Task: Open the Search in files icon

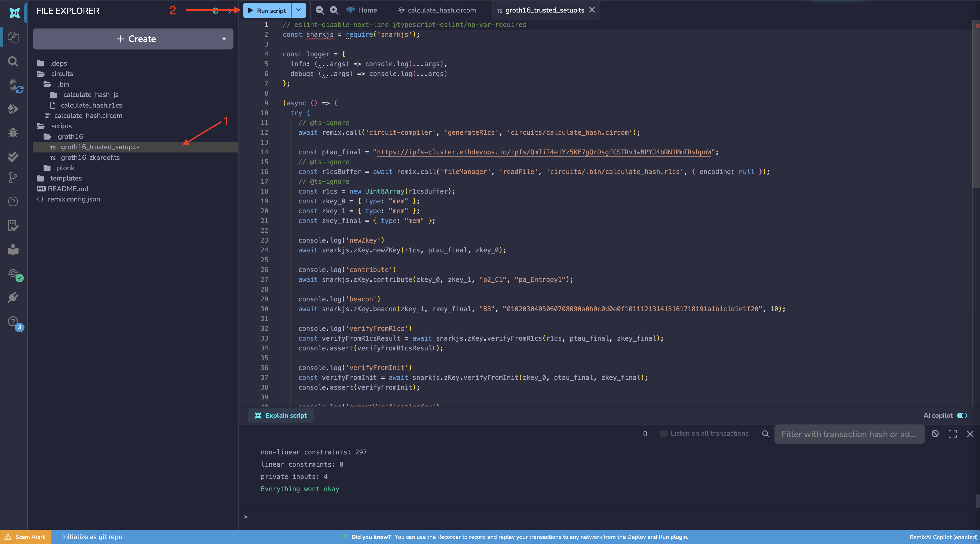Action: pos(13,61)
